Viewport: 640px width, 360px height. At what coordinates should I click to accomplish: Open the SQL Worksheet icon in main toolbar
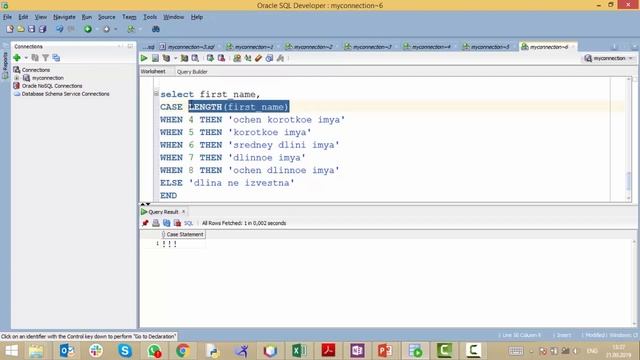131,29
